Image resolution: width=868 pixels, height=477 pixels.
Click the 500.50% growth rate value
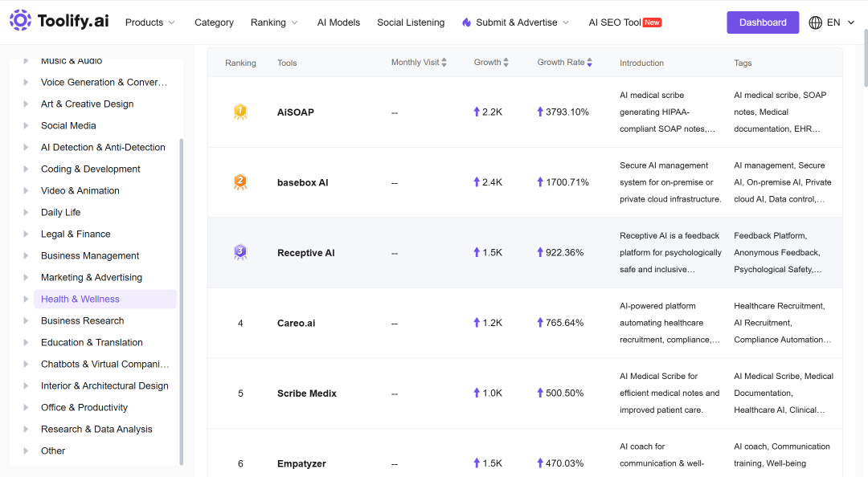point(565,393)
